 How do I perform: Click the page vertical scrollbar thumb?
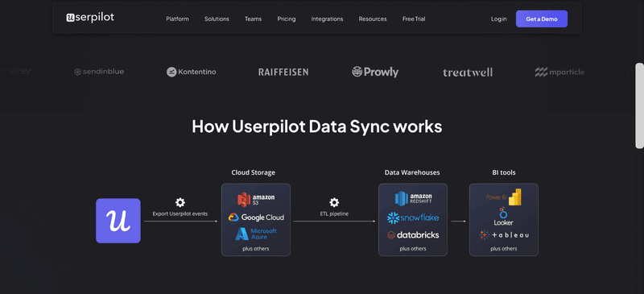click(639, 106)
